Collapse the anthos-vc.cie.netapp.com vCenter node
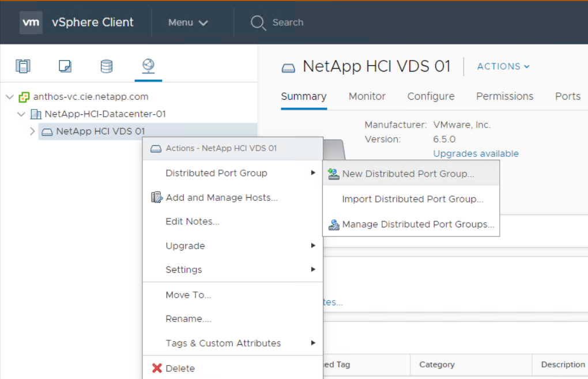 pyautogui.click(x=9, y=97)
